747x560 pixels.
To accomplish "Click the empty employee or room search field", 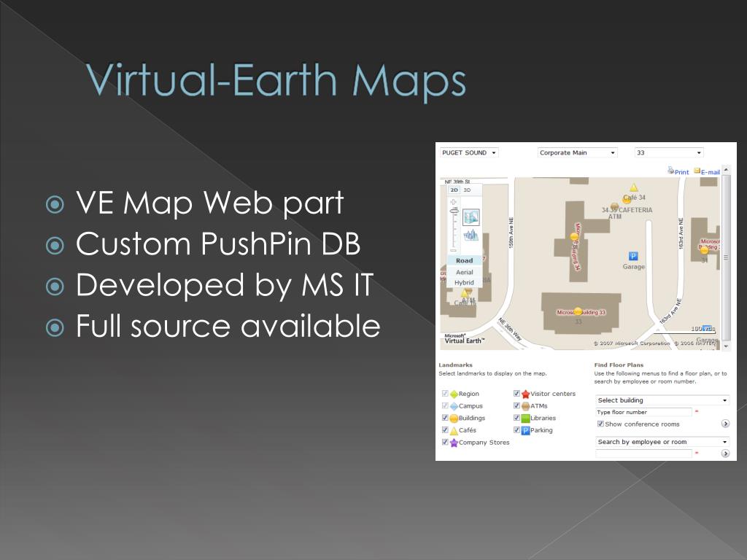I will click(x=643, y=454).
